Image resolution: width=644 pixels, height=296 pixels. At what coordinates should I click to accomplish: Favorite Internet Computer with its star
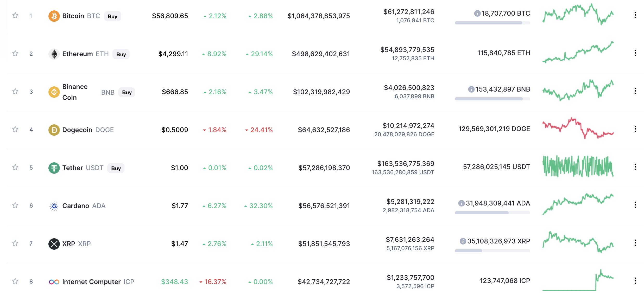pyautogui.click(x=15, y=281)
